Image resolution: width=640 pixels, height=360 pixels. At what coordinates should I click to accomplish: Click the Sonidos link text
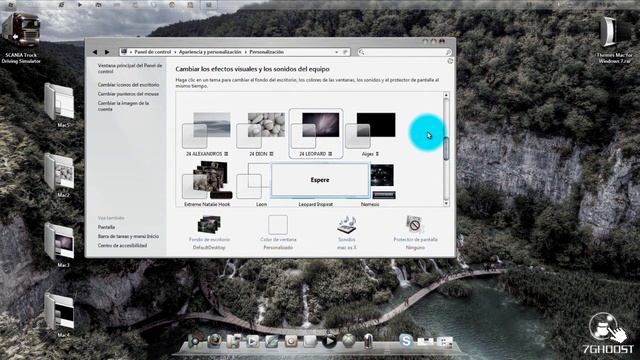[x=347, y=240]
